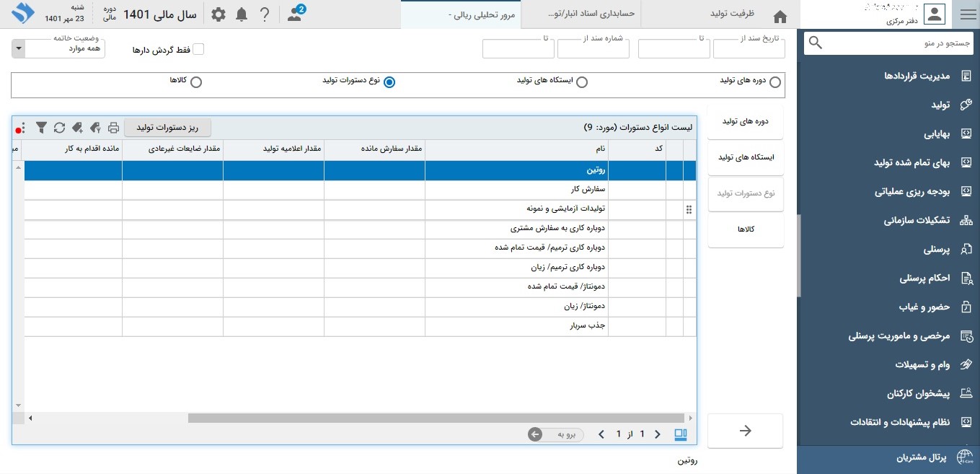980x474 pixels.
Task: Enable the فقط گردش دارها checkbox
Action: pos(198,49)
